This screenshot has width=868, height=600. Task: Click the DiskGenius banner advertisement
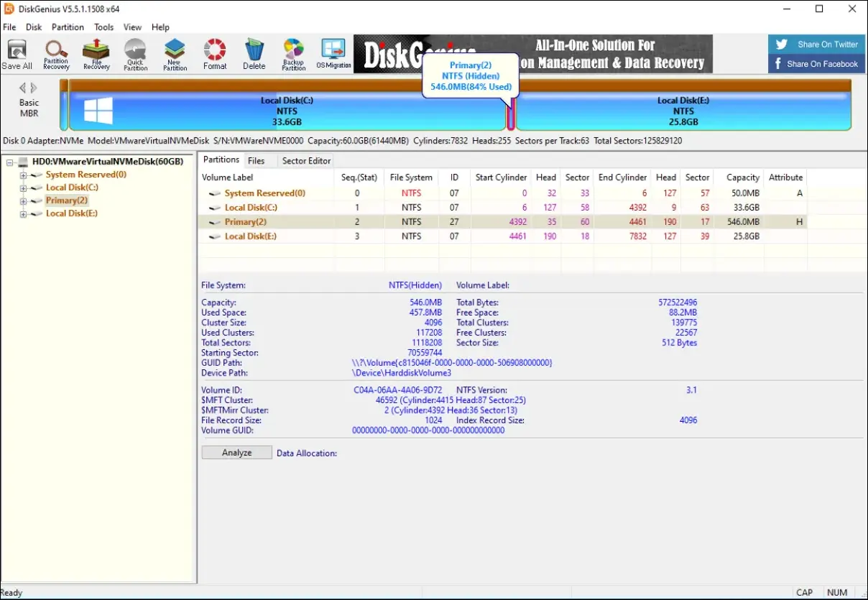tap(533, 54)
